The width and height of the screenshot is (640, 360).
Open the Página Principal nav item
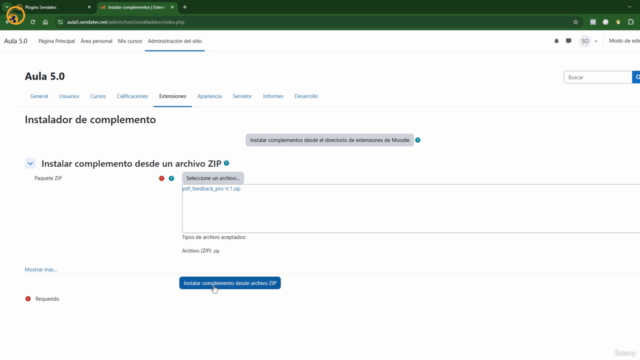pos(56,41)
